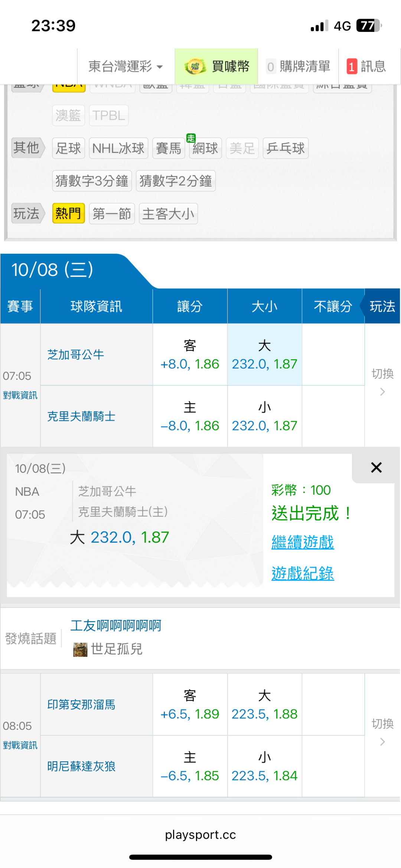
Task: Select the 第一節 play type
Action: click(x=112, y=214)
